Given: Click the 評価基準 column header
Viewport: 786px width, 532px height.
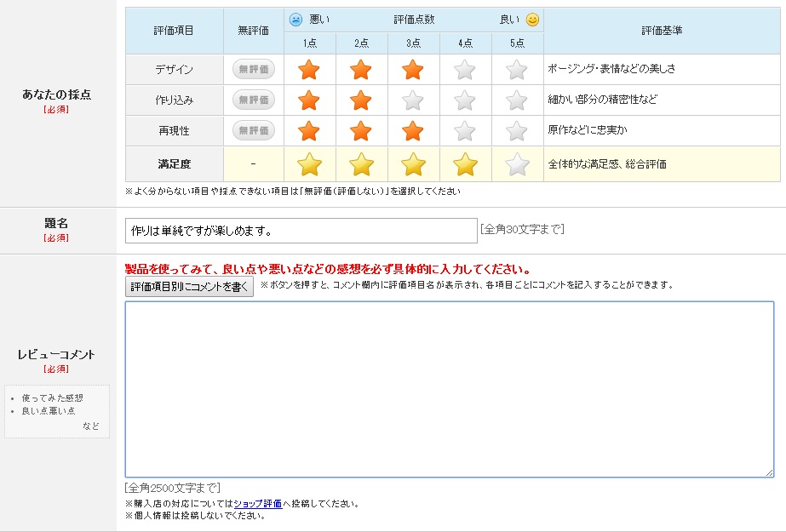Looking at the screenshot, I should 662,31.
